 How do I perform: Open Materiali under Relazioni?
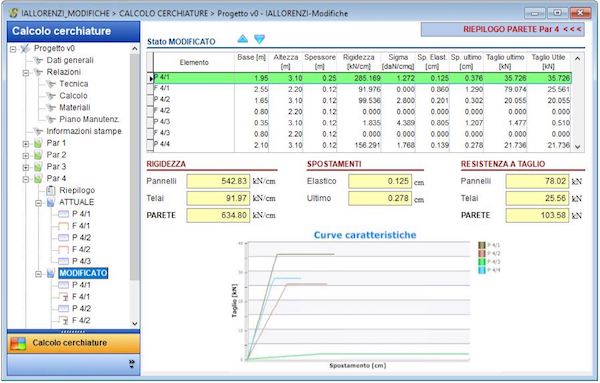pos(75,108)
